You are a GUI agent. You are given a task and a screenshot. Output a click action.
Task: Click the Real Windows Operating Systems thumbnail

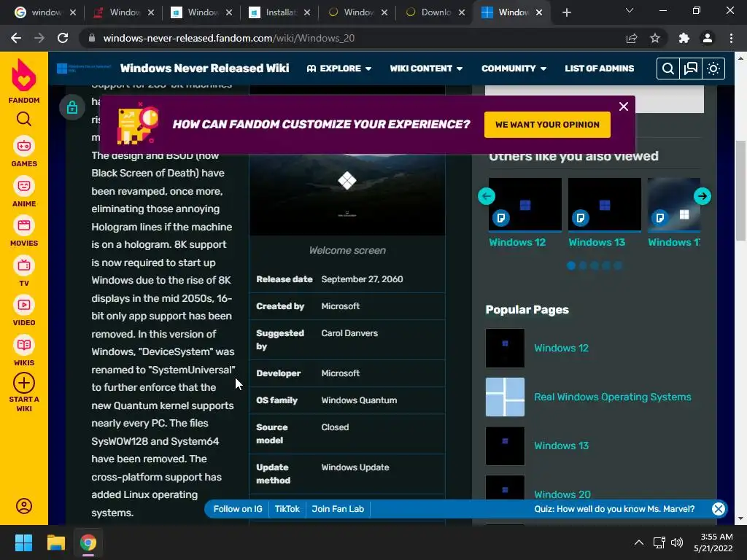click(505, 397)
